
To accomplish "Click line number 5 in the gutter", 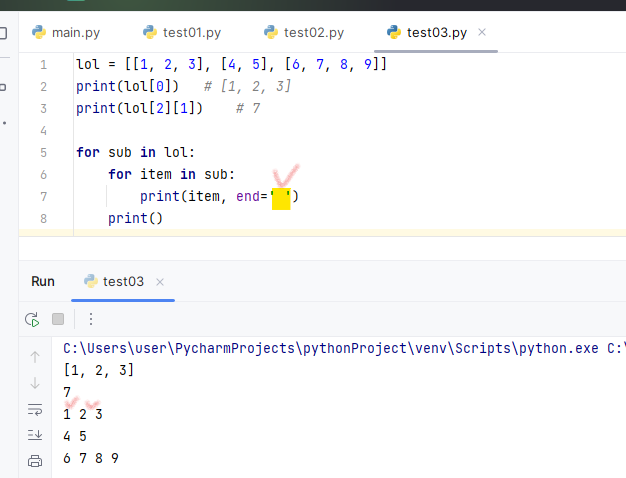I will click(44, 153).
